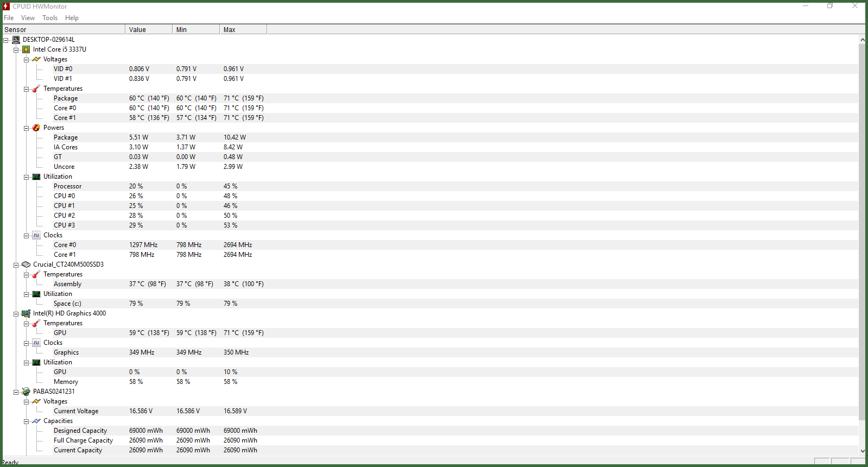Click the vertical scrollbar thumb
The width and height of the screenshot is (868, 467).
pos(862,232)
